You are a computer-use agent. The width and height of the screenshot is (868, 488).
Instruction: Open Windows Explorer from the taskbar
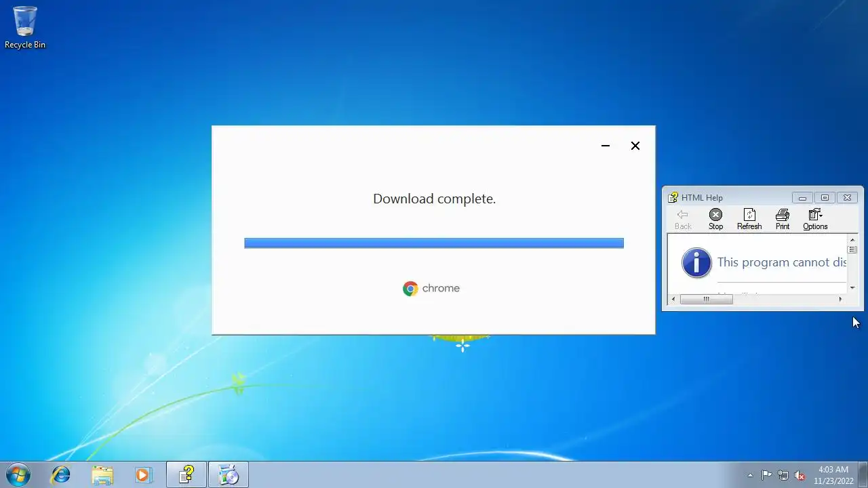pos(102,474)
